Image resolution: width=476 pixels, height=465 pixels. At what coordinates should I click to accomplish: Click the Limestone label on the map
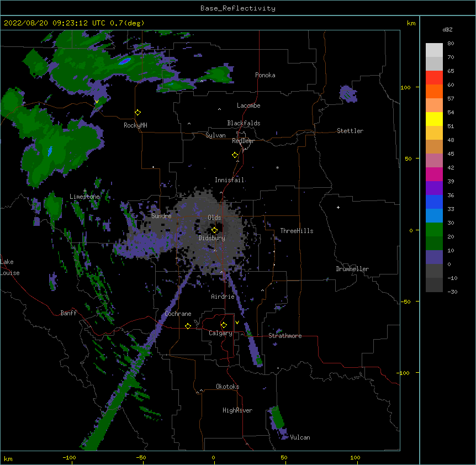84,197
